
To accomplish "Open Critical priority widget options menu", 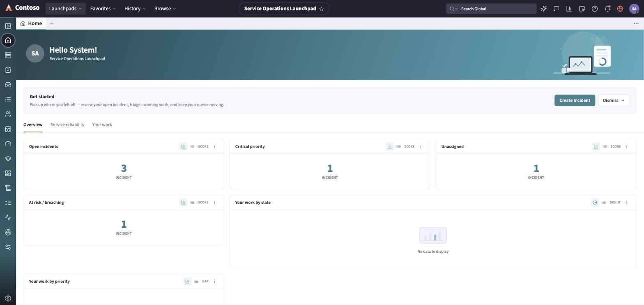I will 421,146.
